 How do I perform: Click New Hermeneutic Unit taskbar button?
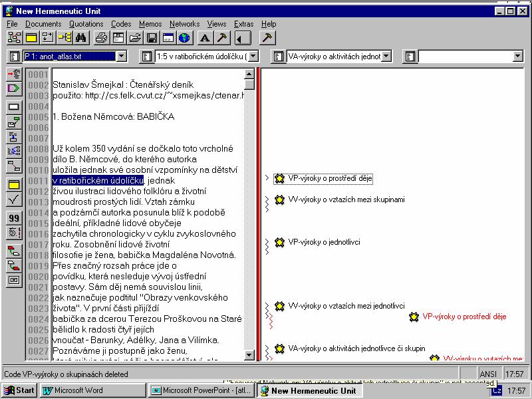coord(309,390)
